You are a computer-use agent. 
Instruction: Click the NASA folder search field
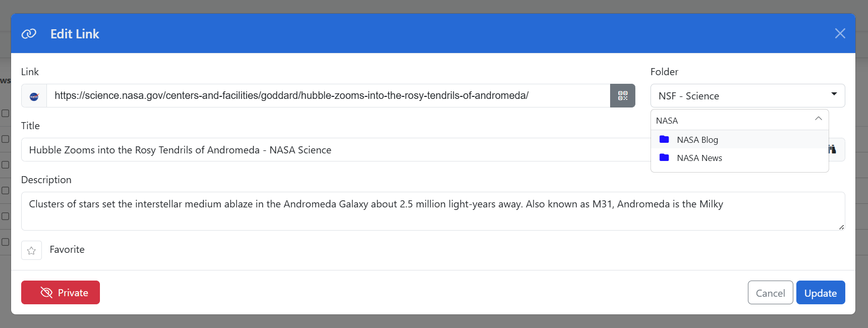click(732, 121)
